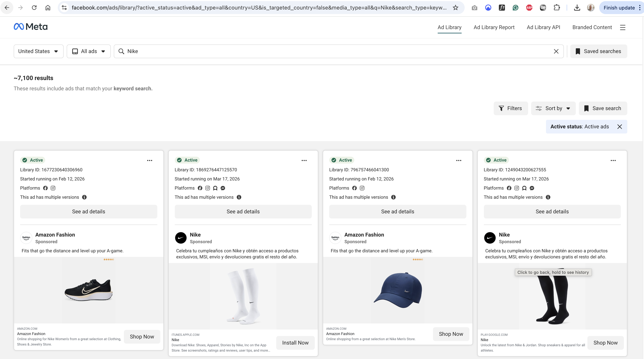
Task: Click Save search
Action: pyautogui.click(x=603, y=108)
